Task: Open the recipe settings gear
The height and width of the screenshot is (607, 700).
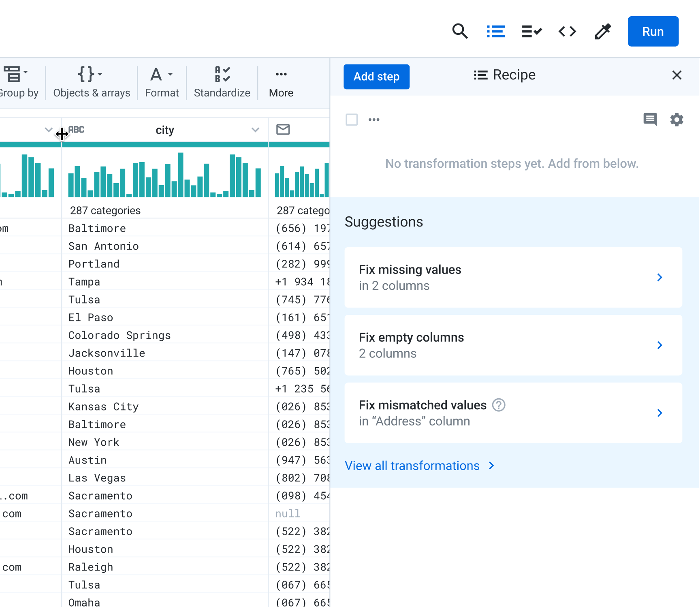Action: point(677,120)
